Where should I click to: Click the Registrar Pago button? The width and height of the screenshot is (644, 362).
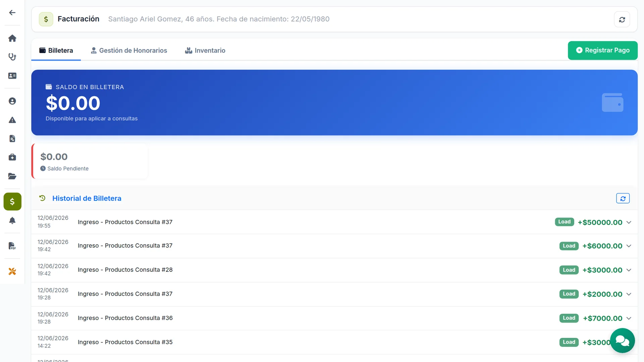click(x=602, y=50)
